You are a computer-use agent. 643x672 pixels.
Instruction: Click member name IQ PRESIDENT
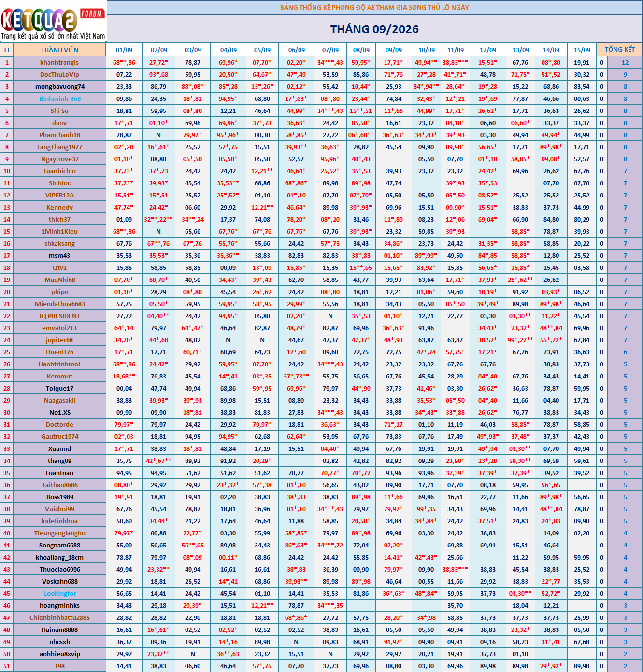pos(59,316)
